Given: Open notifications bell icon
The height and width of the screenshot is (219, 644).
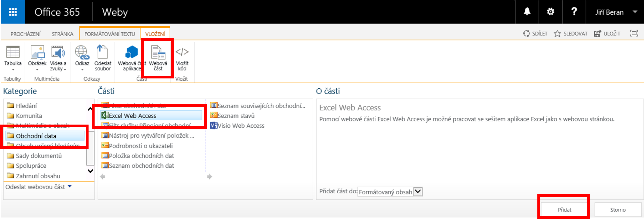Looking at the screenshot, I should [527, 12].
